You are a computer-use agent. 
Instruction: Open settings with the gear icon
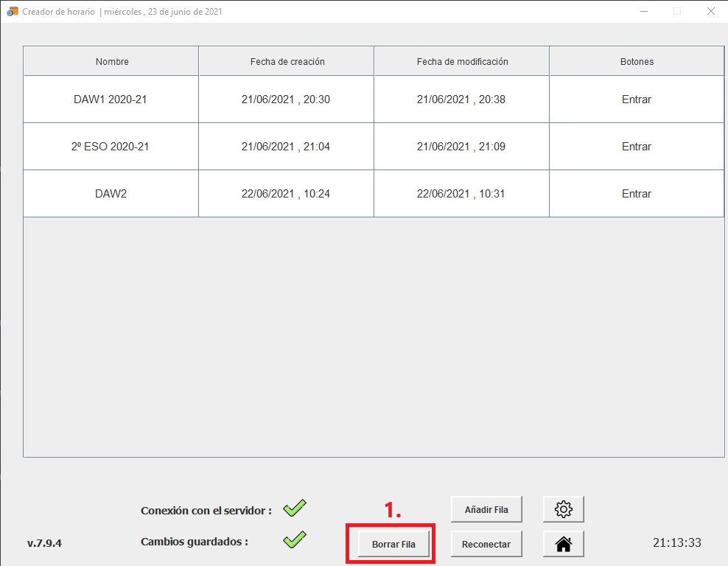[563, 509]
